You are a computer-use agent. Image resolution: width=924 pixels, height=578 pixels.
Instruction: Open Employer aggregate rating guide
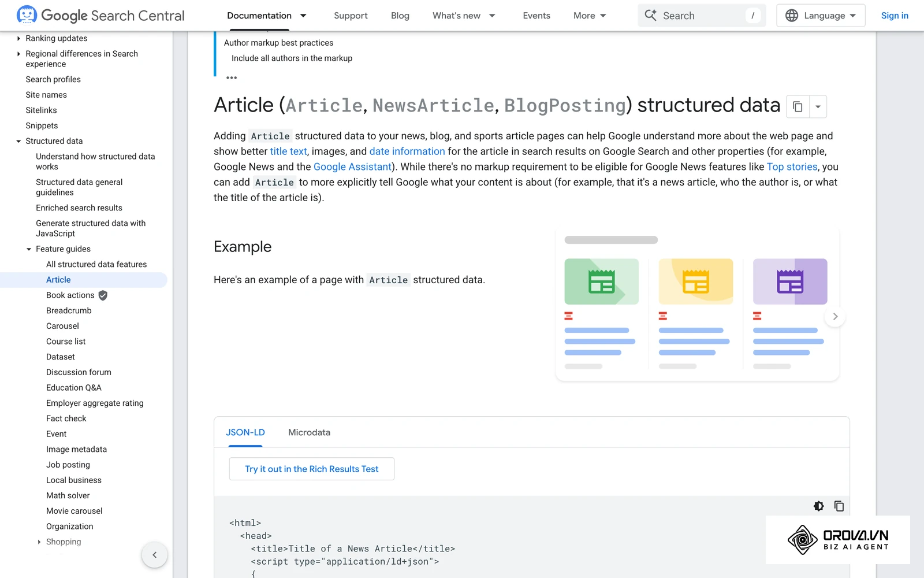[x=95, y=403]
